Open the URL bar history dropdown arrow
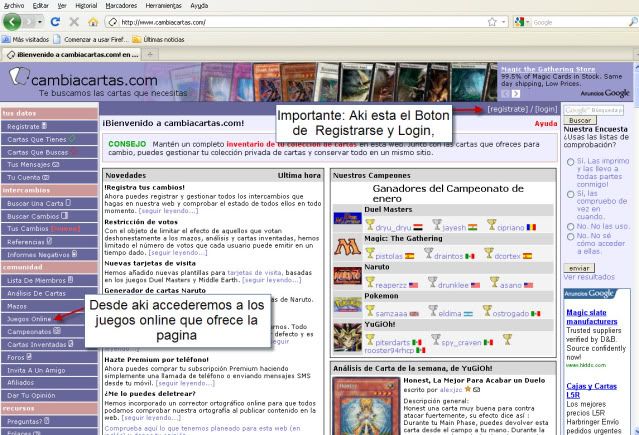Screen dimensions: 639x435 pos(504,22)
